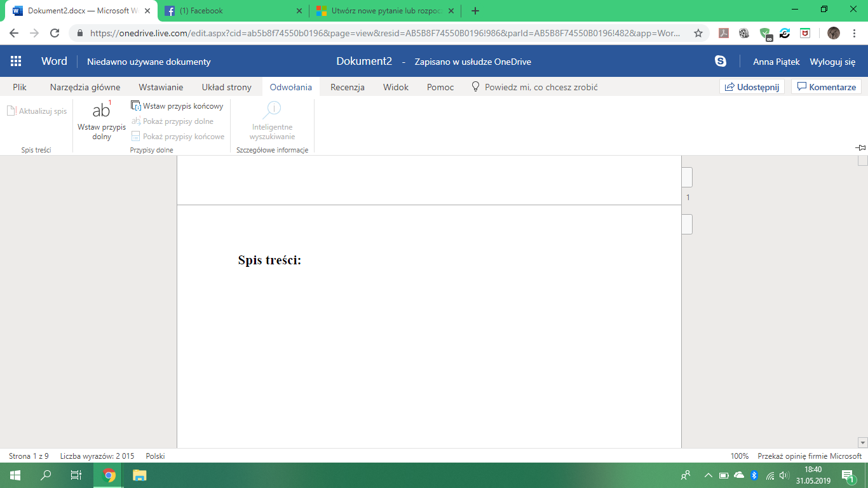Screen dimensions: 868x488
Task: Change the document language Polski in the status bar
Action: click(156, 456)
